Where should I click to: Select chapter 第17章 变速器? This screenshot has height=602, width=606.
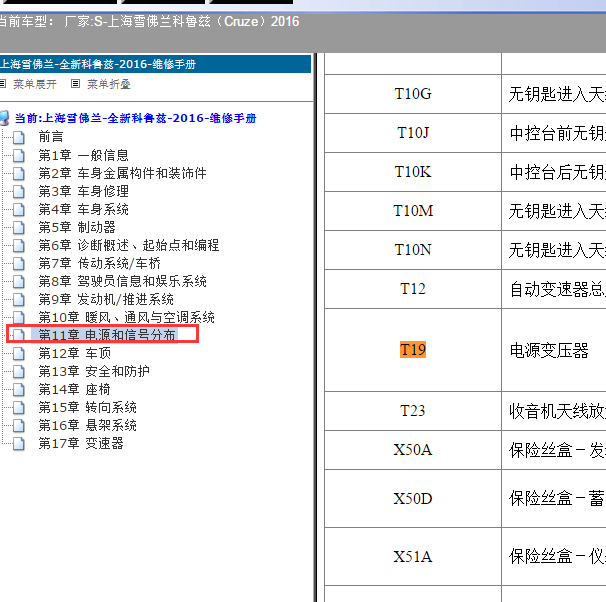point(81,444)
